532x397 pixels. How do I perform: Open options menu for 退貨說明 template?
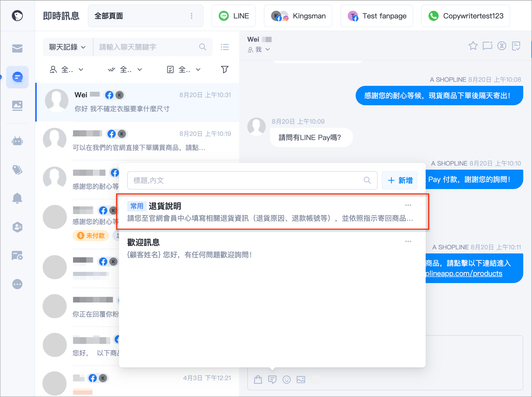tap(408, 205)
